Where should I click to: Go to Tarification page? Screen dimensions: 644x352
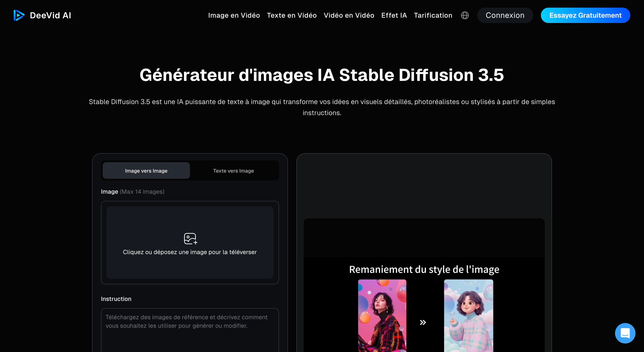click(433, 15)
